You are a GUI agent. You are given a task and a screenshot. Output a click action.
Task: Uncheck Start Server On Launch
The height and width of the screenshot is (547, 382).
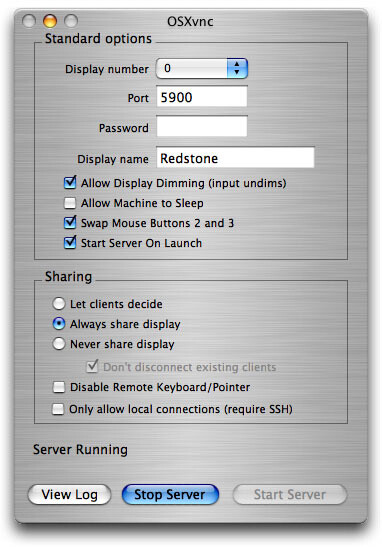(x=70, y=242)
